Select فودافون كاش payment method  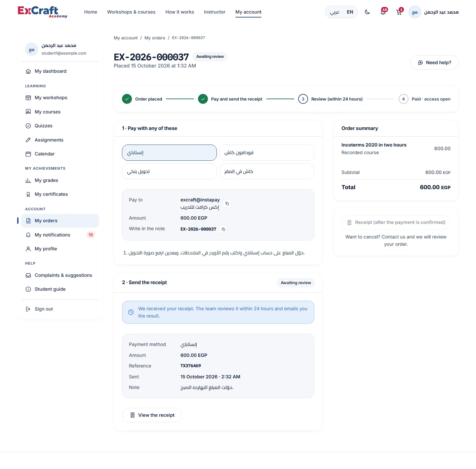tap(267, 152)
